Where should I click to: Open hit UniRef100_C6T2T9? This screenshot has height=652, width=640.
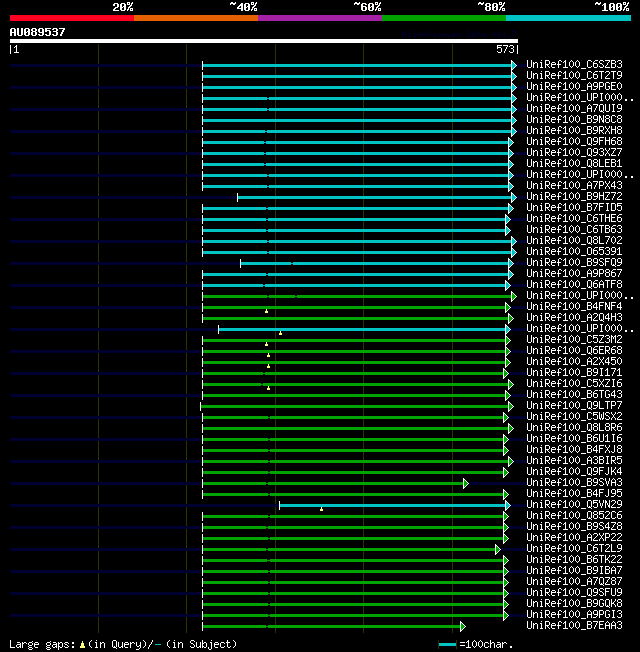point(574,75)
